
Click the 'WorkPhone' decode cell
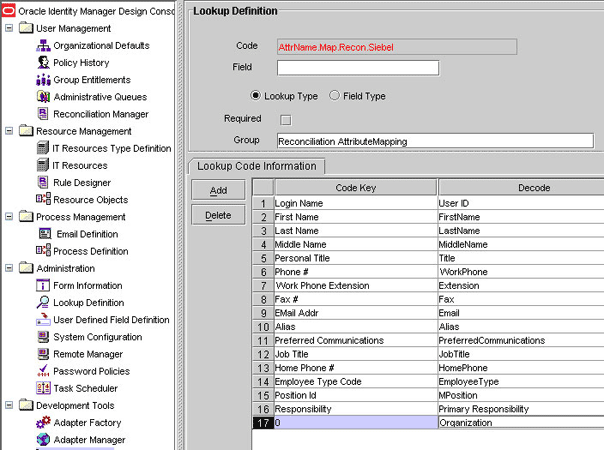(521, 272)
